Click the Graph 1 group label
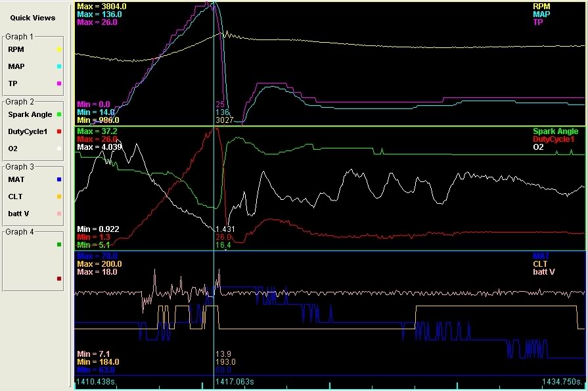Viewport: 588px width, 391px height. [19, 36]
